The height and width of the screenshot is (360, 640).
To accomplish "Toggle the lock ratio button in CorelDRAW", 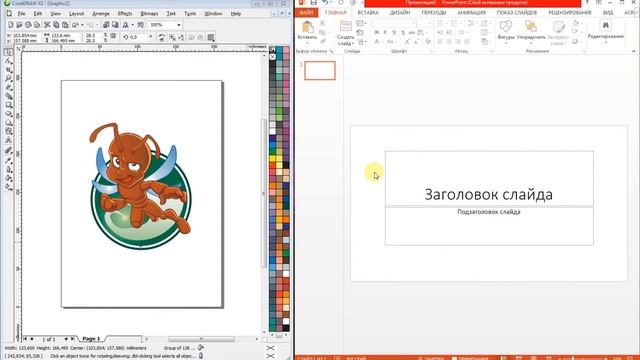I will click(113, 37).
